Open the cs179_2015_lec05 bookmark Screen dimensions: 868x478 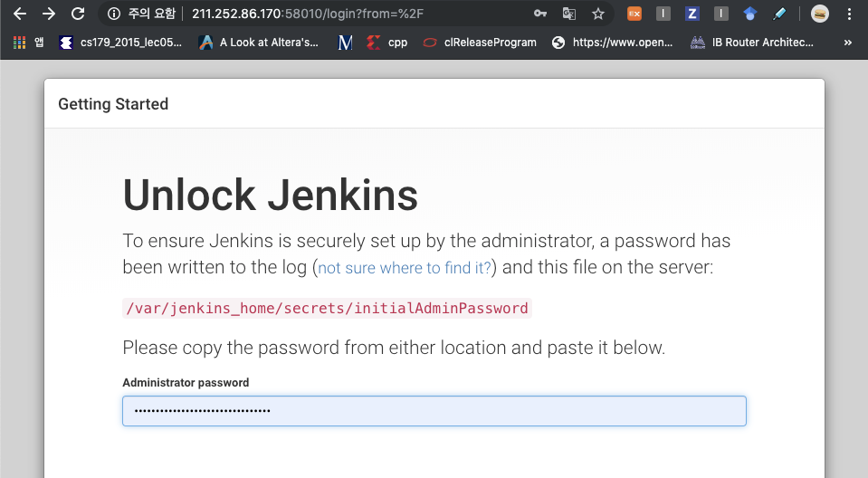click(x=120, y=42)
